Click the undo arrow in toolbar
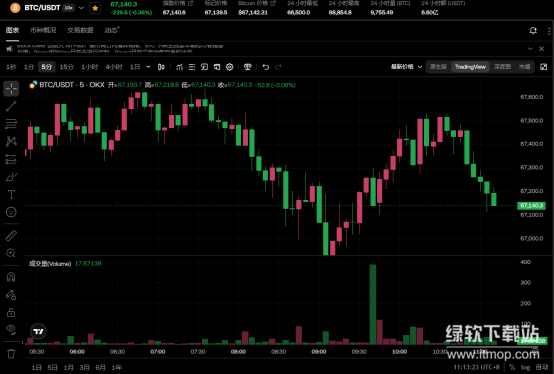This screenshot has width=554, height=374. (266, 67)
